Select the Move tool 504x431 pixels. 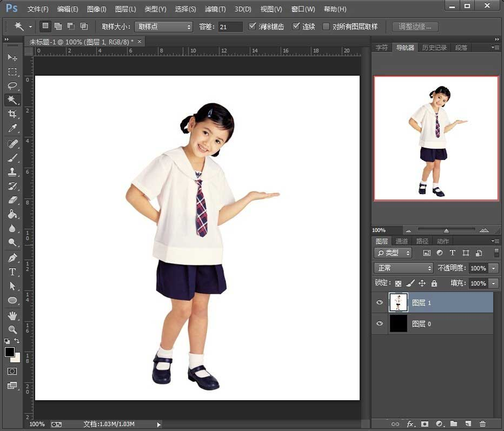(x=12, y=57)
